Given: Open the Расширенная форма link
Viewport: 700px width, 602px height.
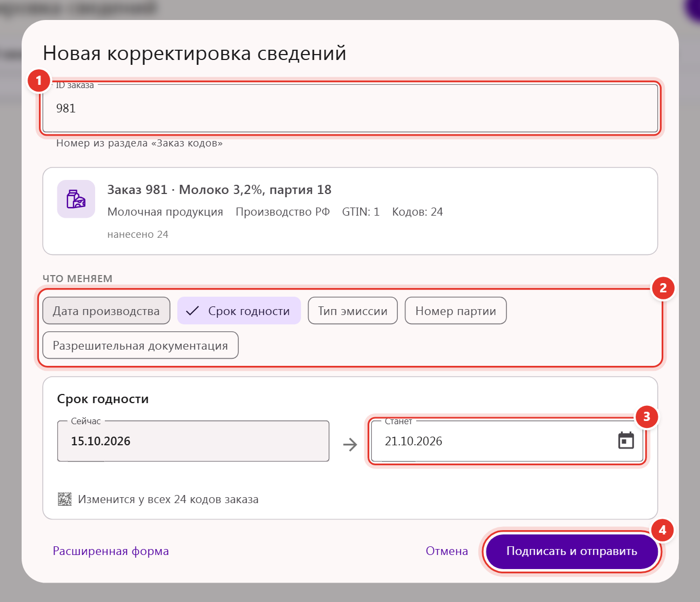Looking at the screenshot, I should pyautogui.click(x=111, y=551).
